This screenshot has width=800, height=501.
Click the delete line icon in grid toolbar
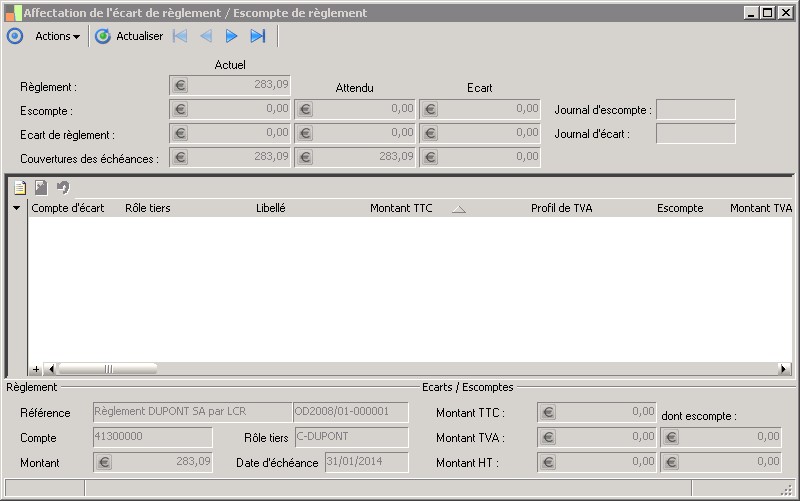click(41, 187)
